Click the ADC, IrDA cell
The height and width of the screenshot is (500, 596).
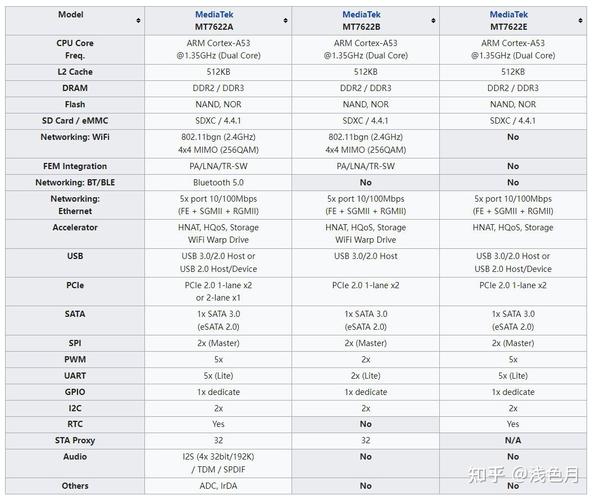click(x=218, y=486)
